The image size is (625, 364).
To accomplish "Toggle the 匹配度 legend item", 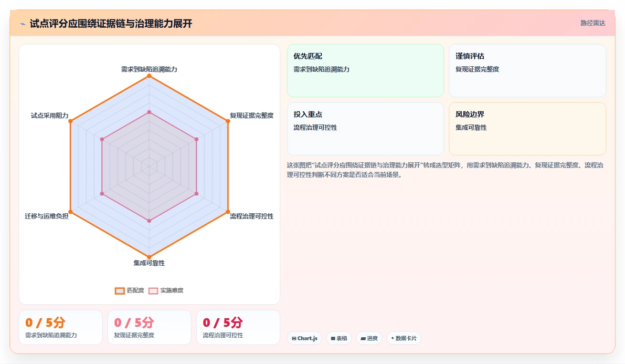I will point(129,291).
